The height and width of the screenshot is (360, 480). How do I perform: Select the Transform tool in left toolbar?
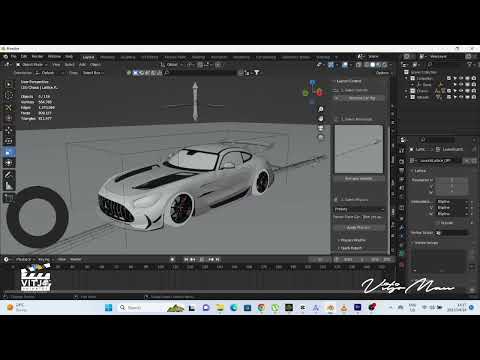9,163
